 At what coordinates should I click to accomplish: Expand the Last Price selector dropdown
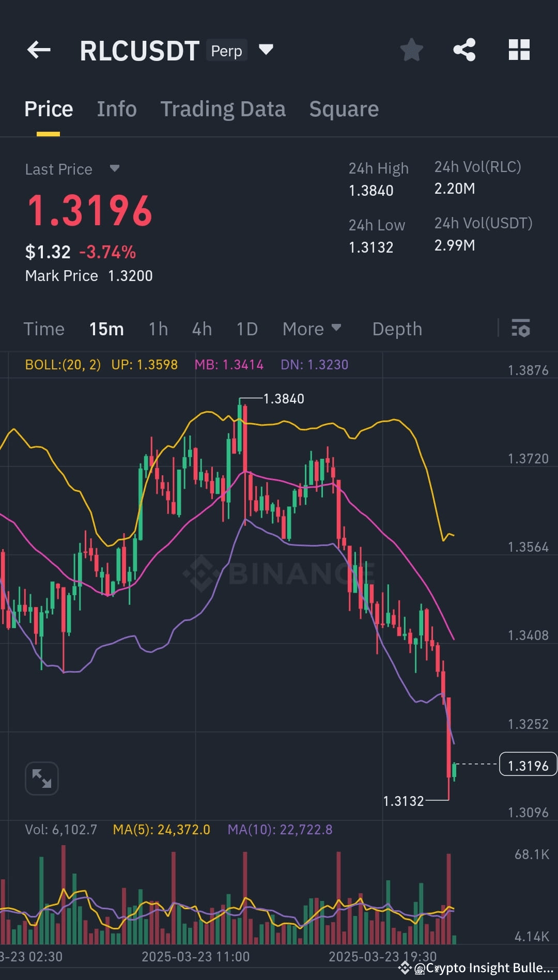pyautogui.click(x=114, y=169)
